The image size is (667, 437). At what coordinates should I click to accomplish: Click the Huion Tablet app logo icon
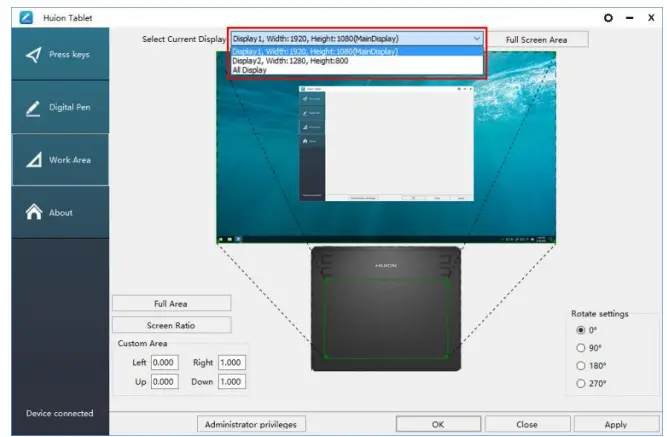tap(26, 17)
